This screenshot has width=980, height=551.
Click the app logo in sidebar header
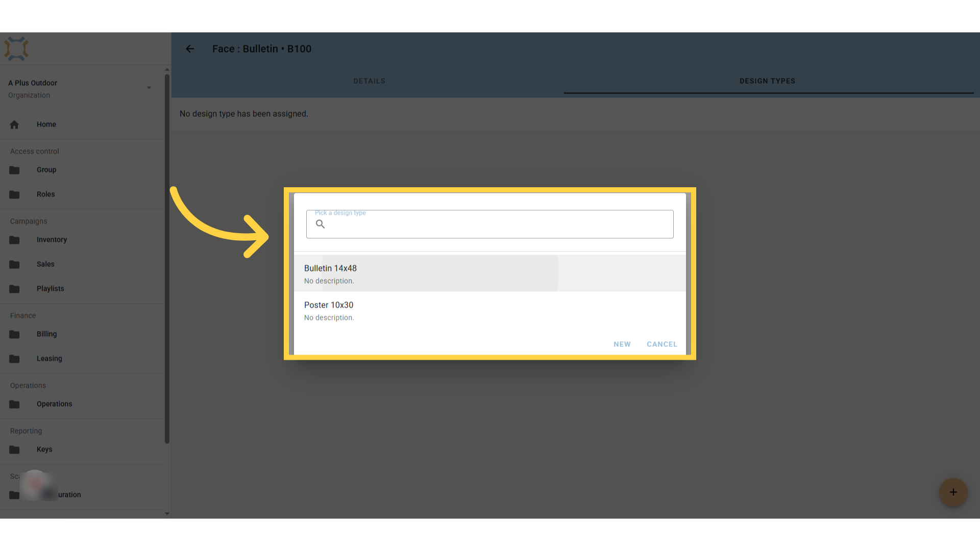[16, 49]
